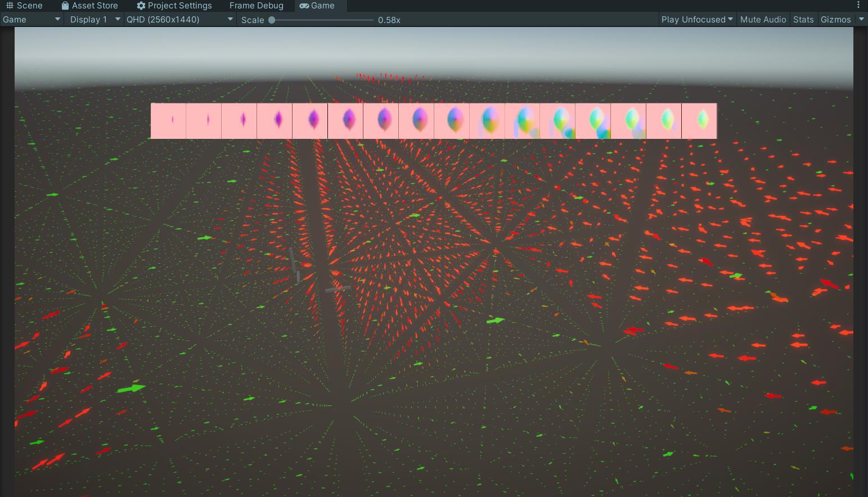Image resolution: width=868 pixels, height=497 pixels.
Task: Click the 0.58x scale value
Action: point(389,20)
